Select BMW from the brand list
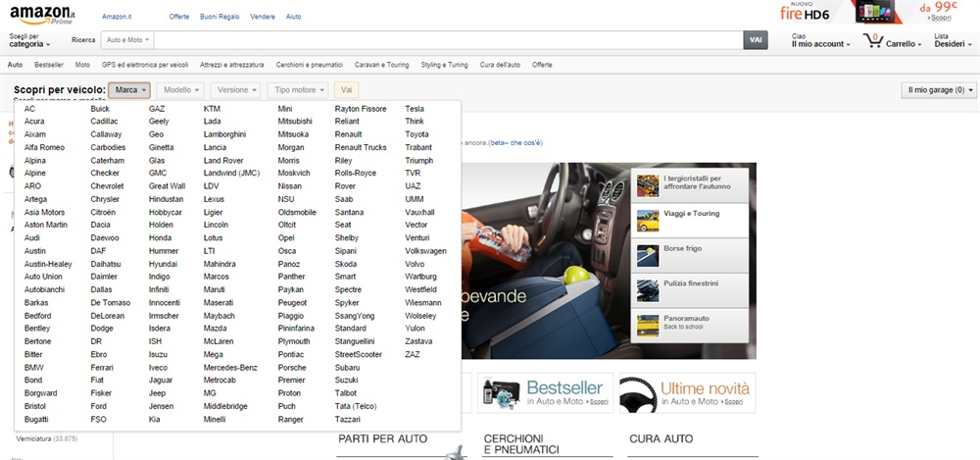Screen dimensions: 980x460 click(33, 368)
